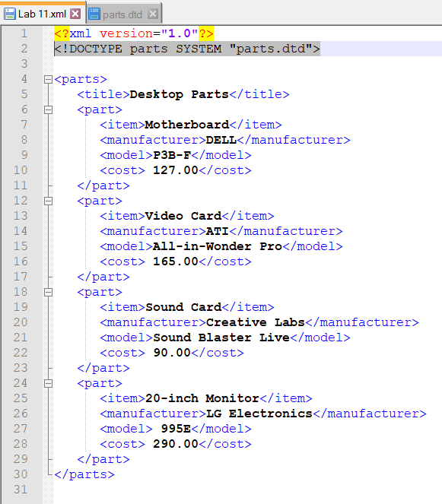Screen dimensions: 442x504
Task: Collapse the <part> fold on line 6
Action: point(48,110)
